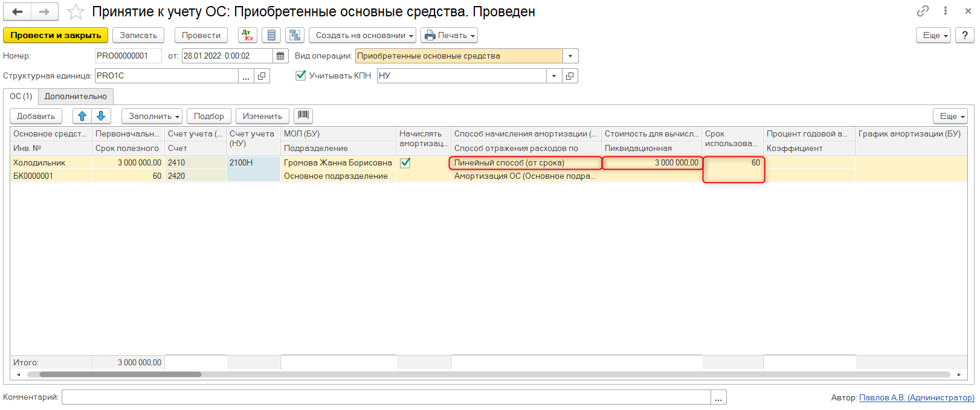Click the barcode scan icon

pos(303,115)
